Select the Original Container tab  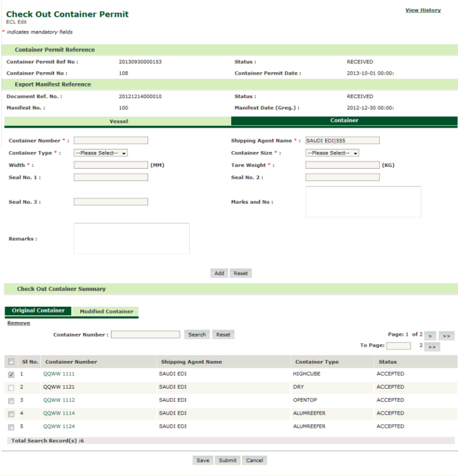tap(38, 311)
